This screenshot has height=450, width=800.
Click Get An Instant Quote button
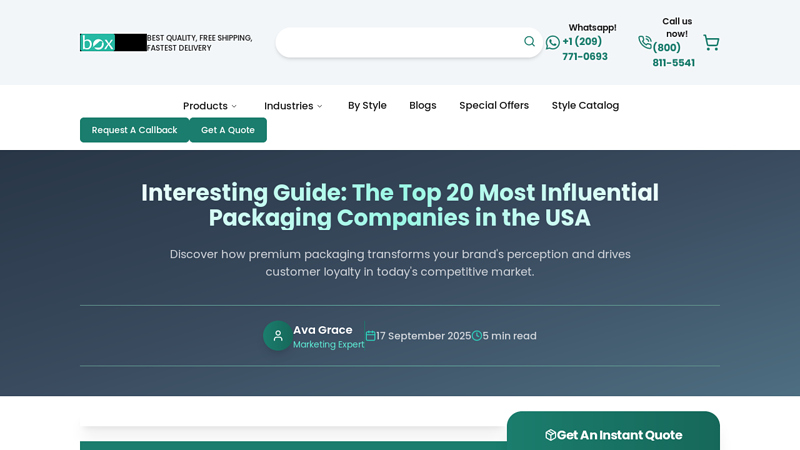coord(613,433)
